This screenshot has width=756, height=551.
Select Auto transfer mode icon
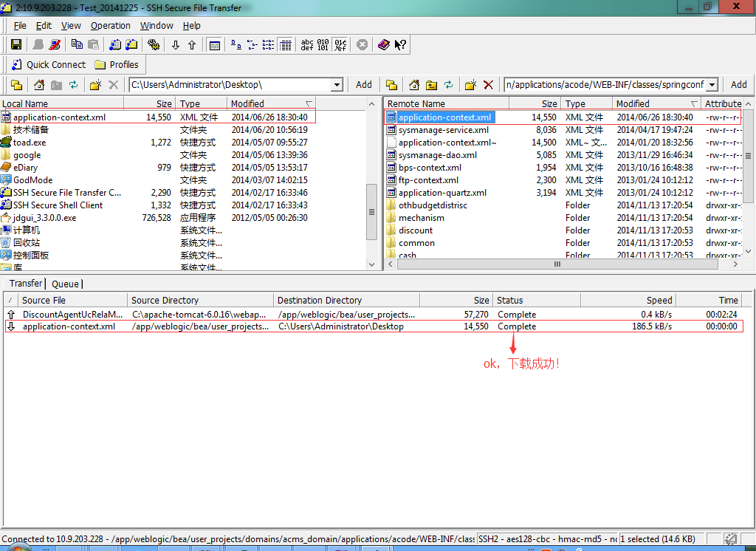click(x=340, y=45)
